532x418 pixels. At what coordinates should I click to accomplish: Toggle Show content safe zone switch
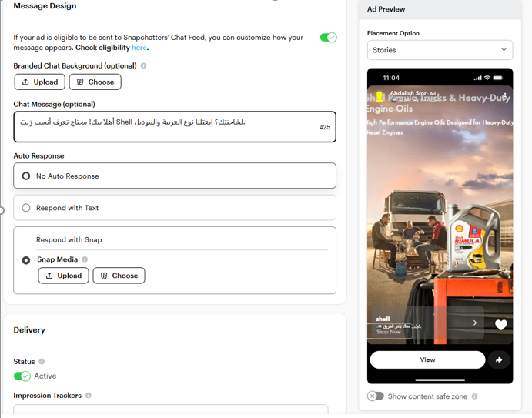(375, 396)
